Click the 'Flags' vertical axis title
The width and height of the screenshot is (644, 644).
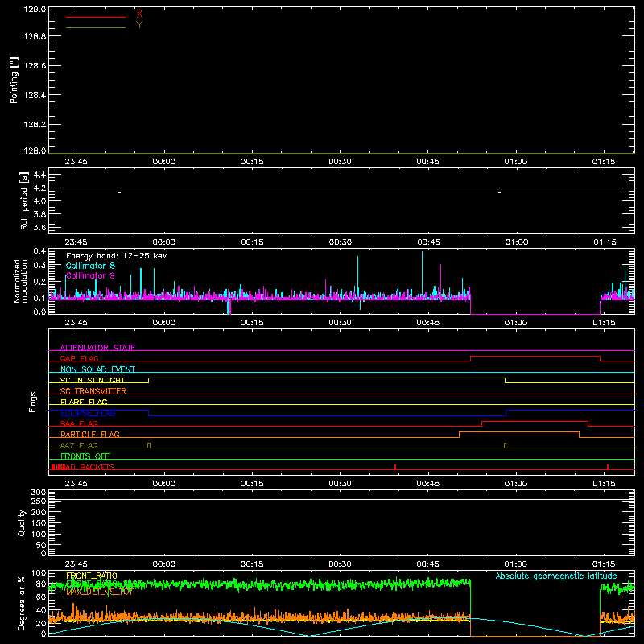point(32,402)
